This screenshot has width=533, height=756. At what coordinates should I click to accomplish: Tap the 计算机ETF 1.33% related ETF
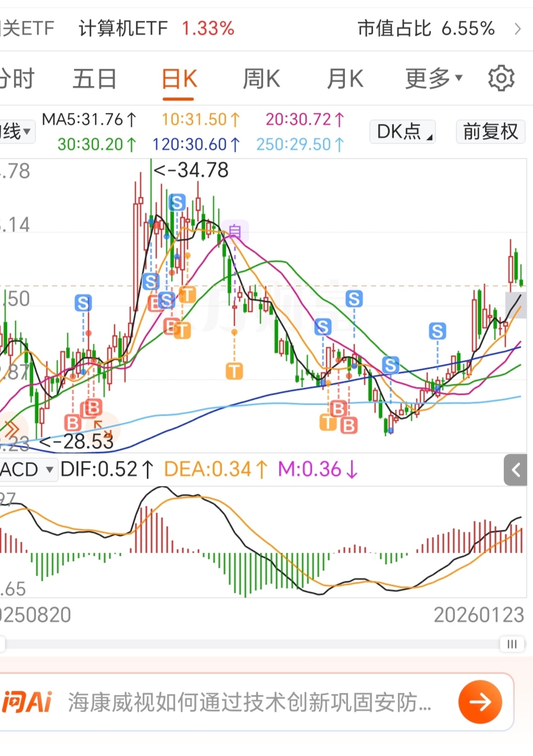point(156,29)
